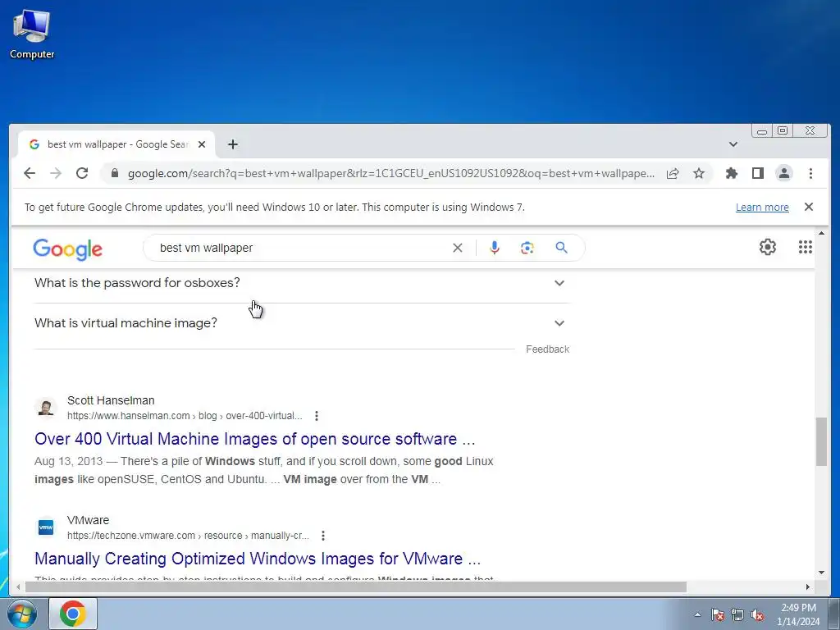
Task: Share this page using the share icon
Action: tap(673, 173)
